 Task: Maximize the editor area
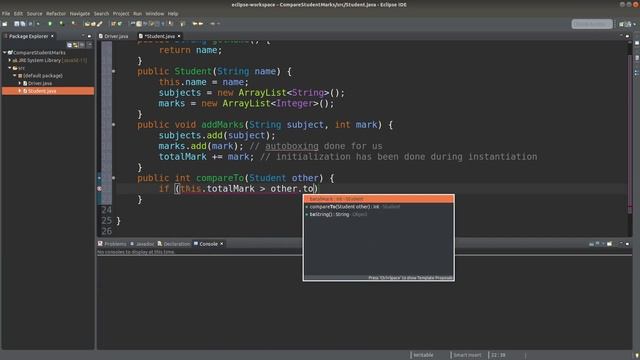[x=628, y=36]
